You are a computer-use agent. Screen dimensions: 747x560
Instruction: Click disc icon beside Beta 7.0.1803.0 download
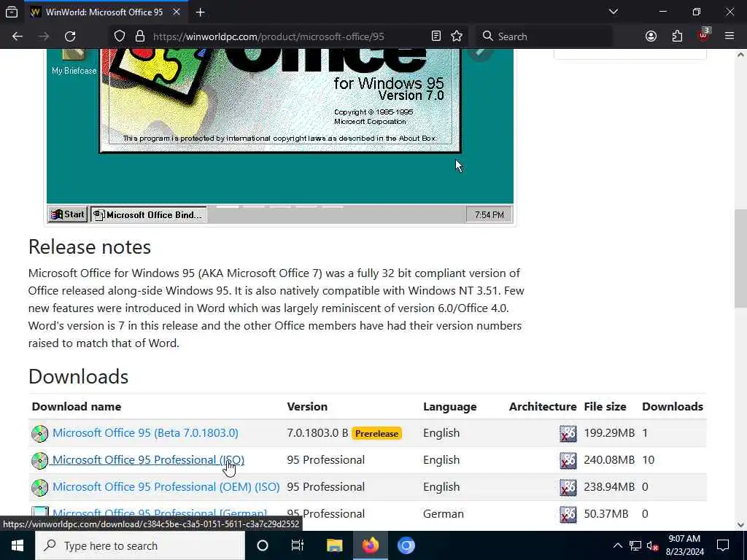[x=39, y=433]
